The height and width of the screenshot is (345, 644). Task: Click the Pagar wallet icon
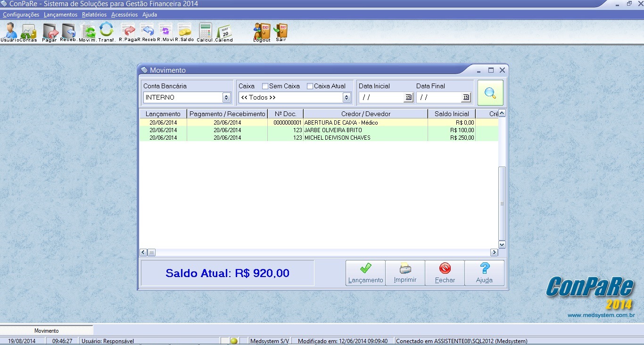[x=50, y=32]
